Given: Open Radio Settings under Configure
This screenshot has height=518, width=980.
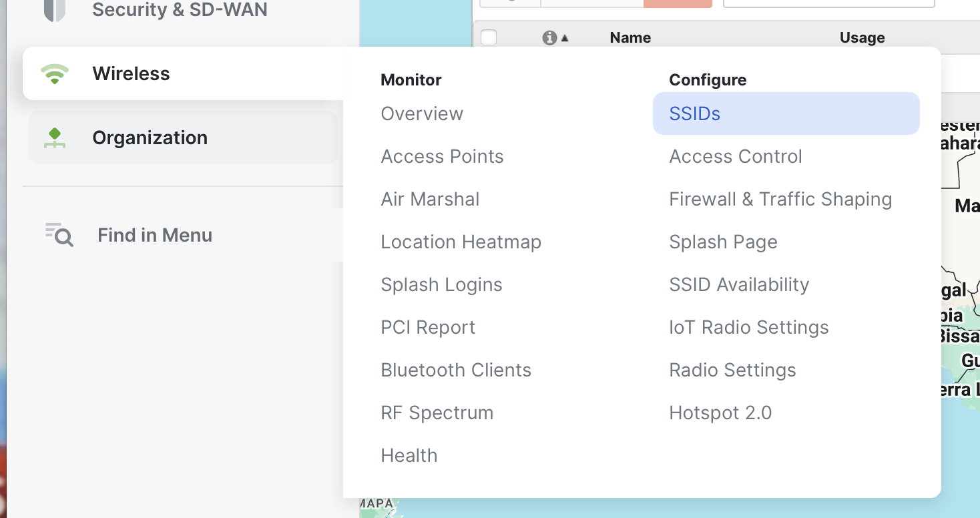Looking at the screenshot, I should (x=732, y=370).
